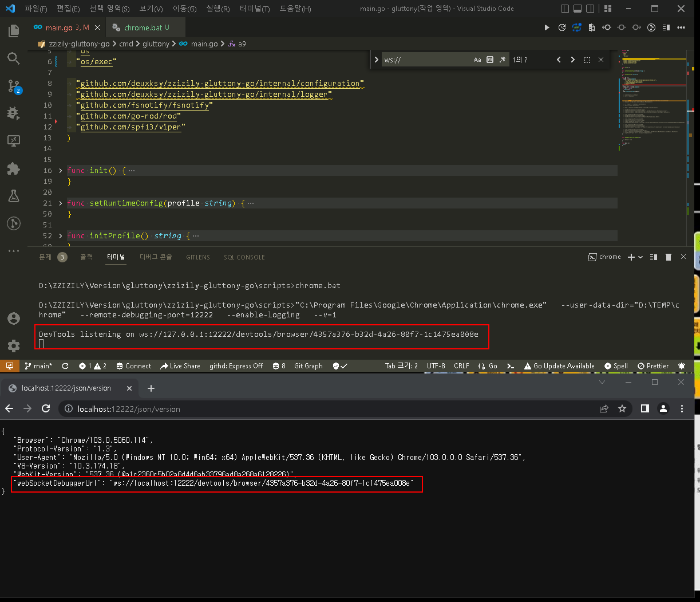The image size is (700, 602).
Task: Open a new Chrome tab with plus button
Action: coord(151,388)
